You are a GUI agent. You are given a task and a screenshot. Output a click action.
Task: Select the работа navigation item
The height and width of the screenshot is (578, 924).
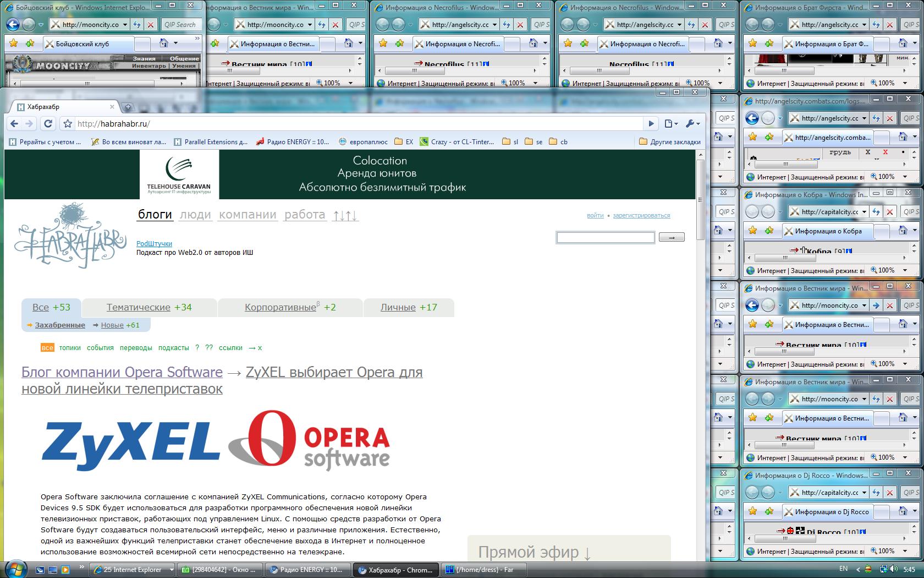click(x=305, y=215)
